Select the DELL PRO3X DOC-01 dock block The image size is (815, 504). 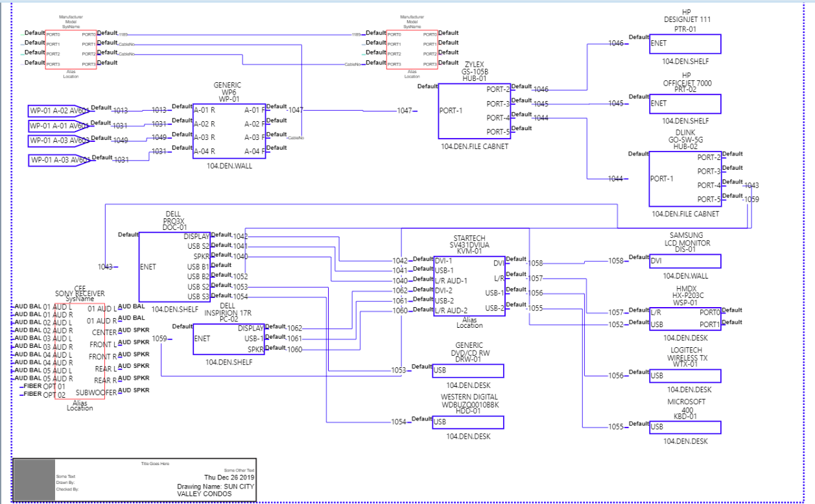tap(175, 266)
